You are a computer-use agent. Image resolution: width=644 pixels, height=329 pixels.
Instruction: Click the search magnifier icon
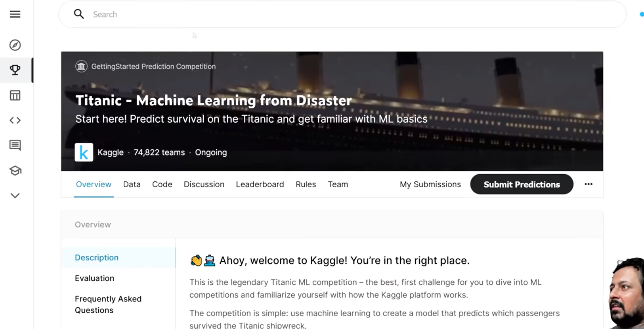point(79,14)
